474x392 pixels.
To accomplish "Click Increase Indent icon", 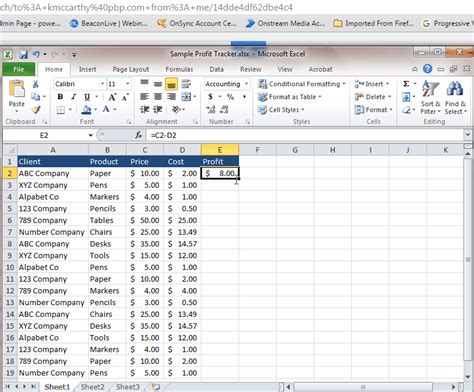I will [x=158, y=110].
